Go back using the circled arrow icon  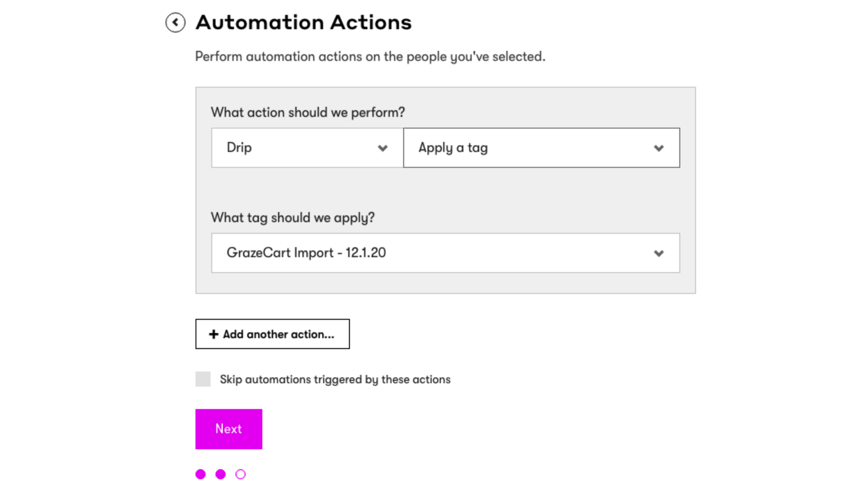click(x=175, y=22)
